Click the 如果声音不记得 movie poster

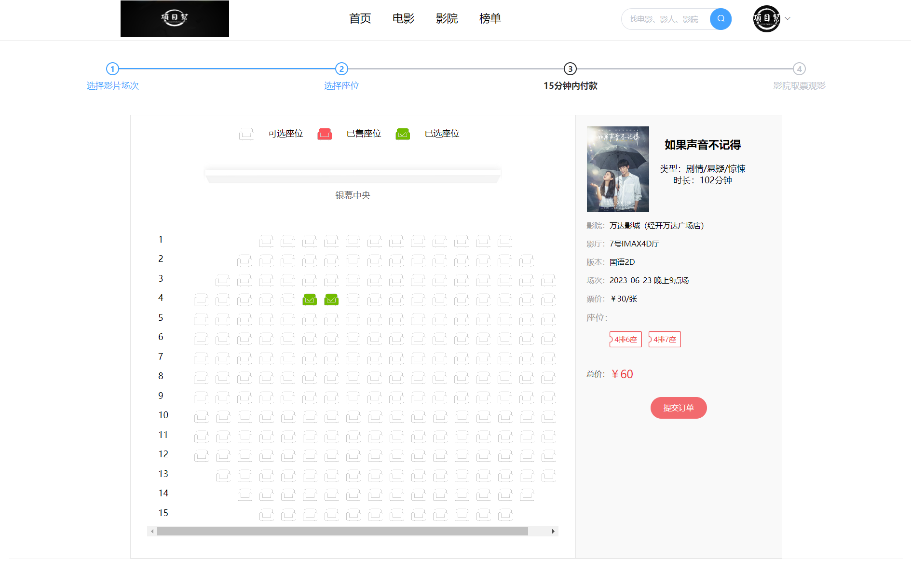618,169
